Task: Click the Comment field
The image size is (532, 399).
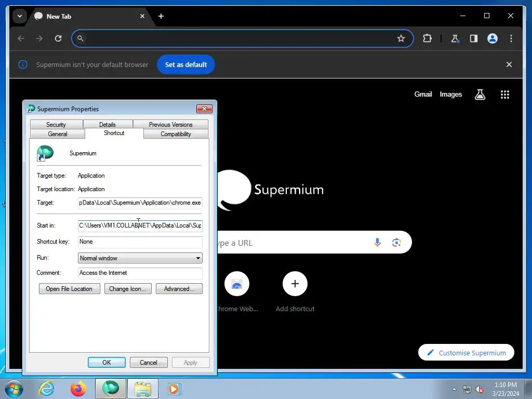Action: [140, 273]
